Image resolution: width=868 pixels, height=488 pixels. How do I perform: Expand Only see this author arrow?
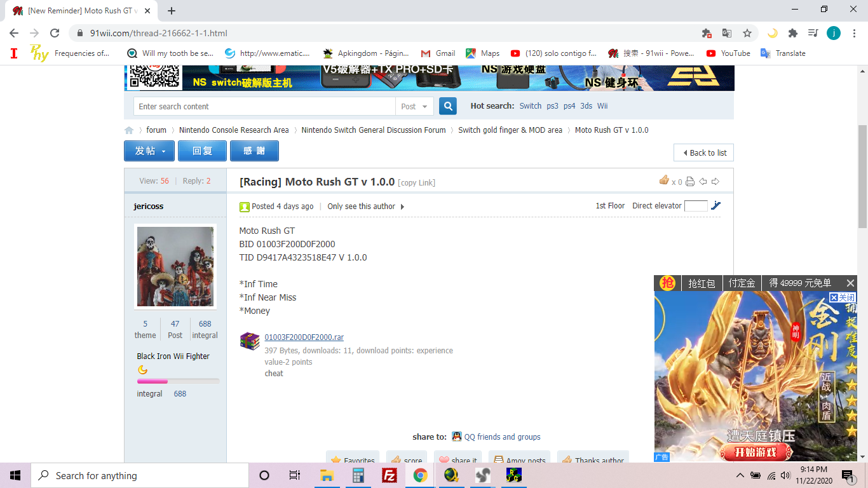[402, 207]
